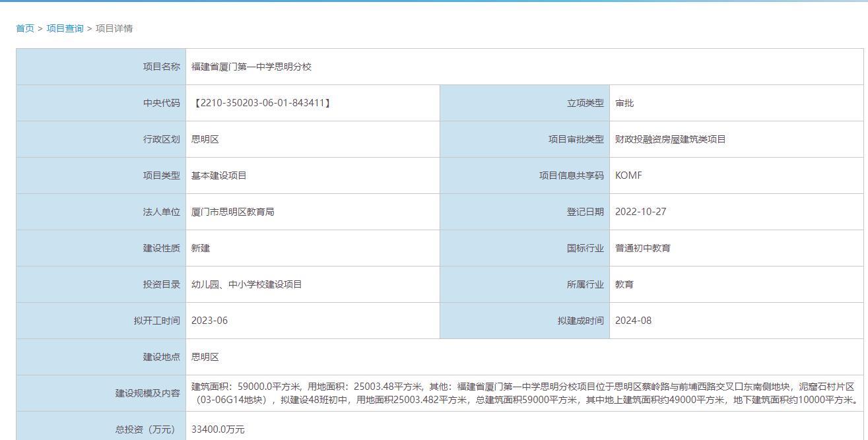Click the 建设性质 label cell

point(101,248)
